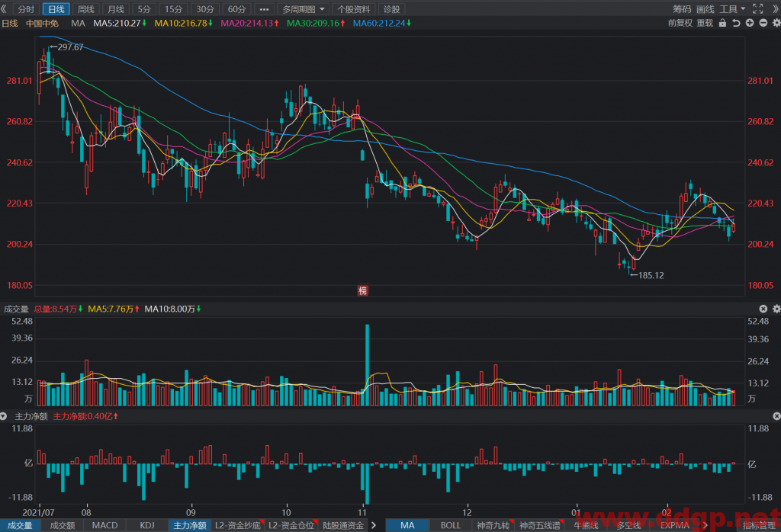Select 日线 daily period
This screenshot has width=781, height=532.
pos(56,9)
